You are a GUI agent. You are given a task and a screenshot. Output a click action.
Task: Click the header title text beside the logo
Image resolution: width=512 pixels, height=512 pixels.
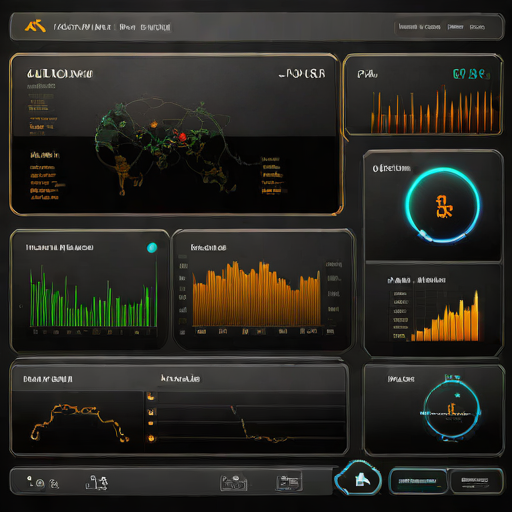(112, 27)
